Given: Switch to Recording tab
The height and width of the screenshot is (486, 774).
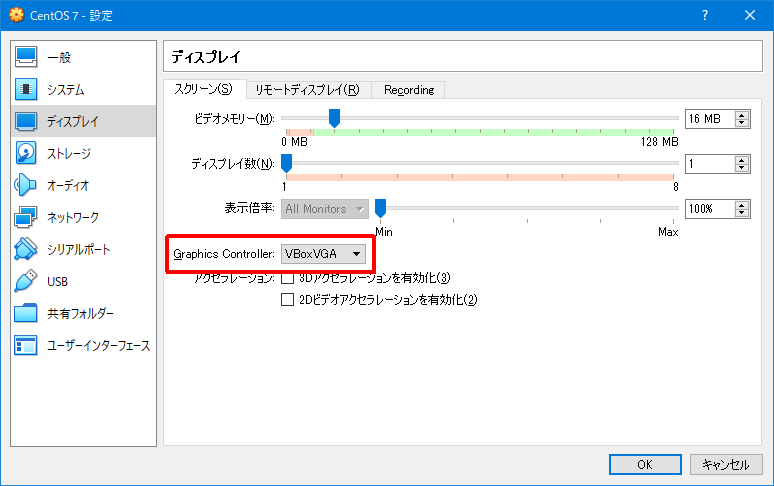Looking at the screenshot, I should (x=409, y=90).
